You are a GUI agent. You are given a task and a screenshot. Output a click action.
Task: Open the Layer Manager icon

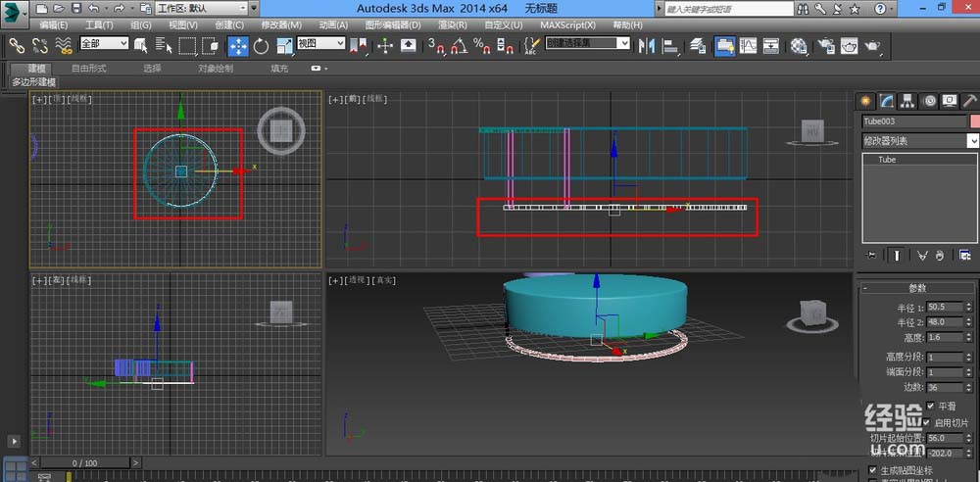pos(698,46)
